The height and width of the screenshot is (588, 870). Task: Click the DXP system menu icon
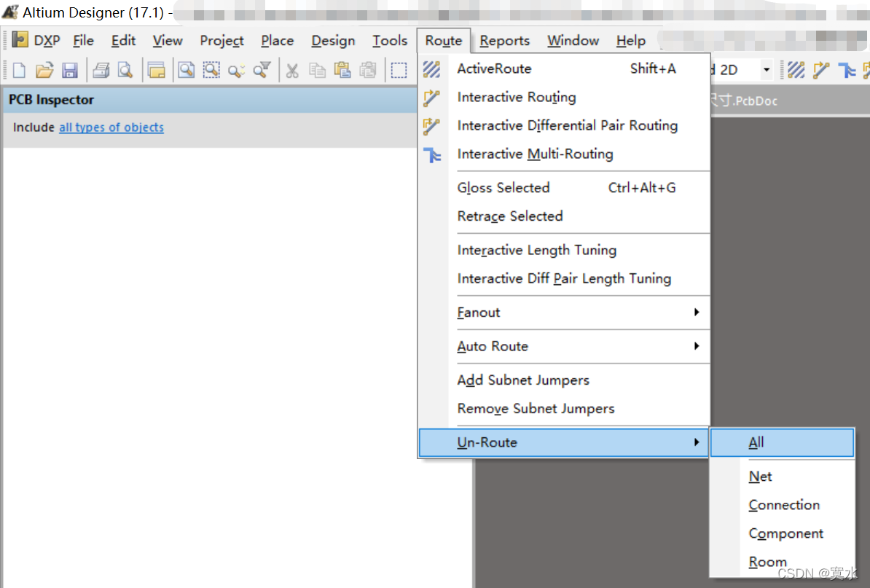[20, 40]
